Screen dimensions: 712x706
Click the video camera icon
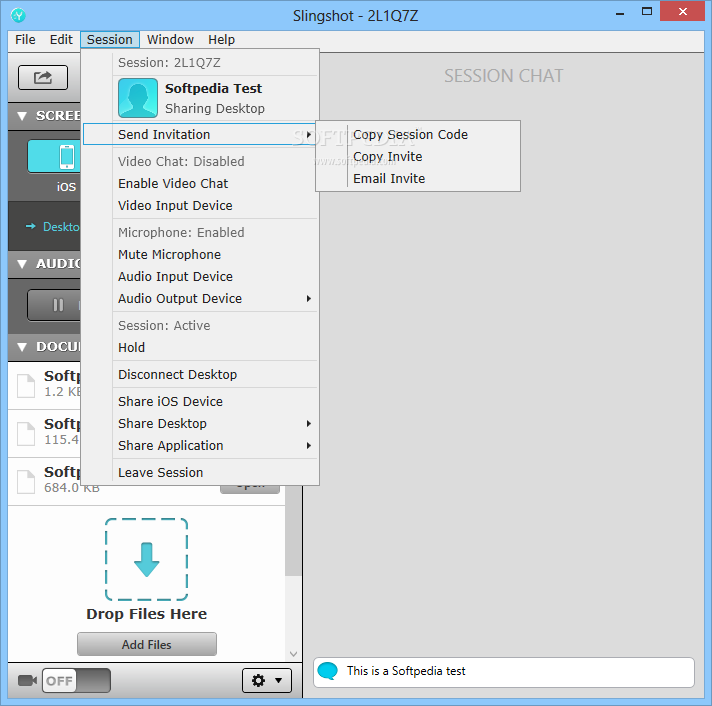click(27, 681)
